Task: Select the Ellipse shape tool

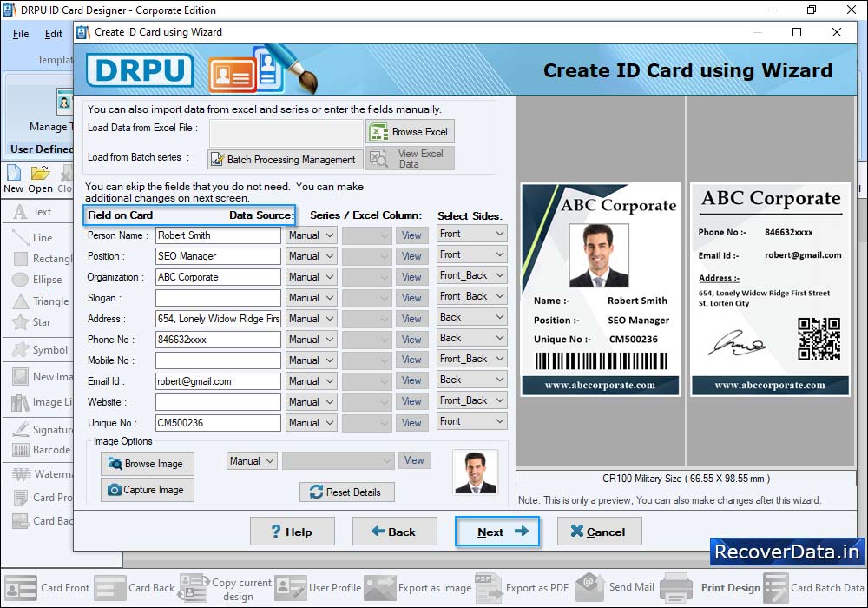Action: click(x=37, y=280)
